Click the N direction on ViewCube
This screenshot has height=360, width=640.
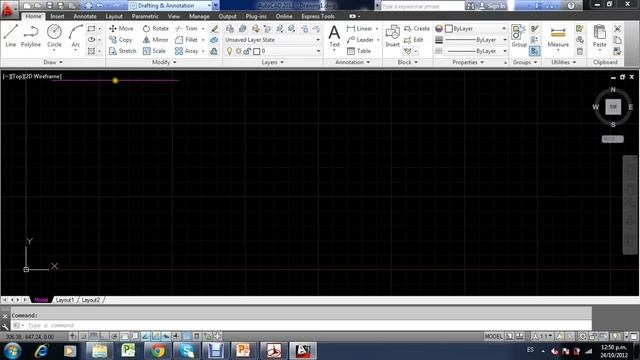(613, 89)
